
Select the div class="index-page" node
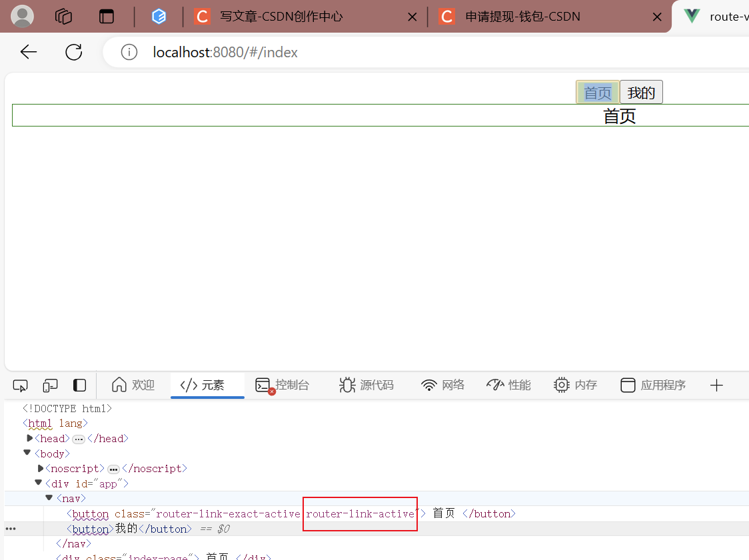(163, 557)
